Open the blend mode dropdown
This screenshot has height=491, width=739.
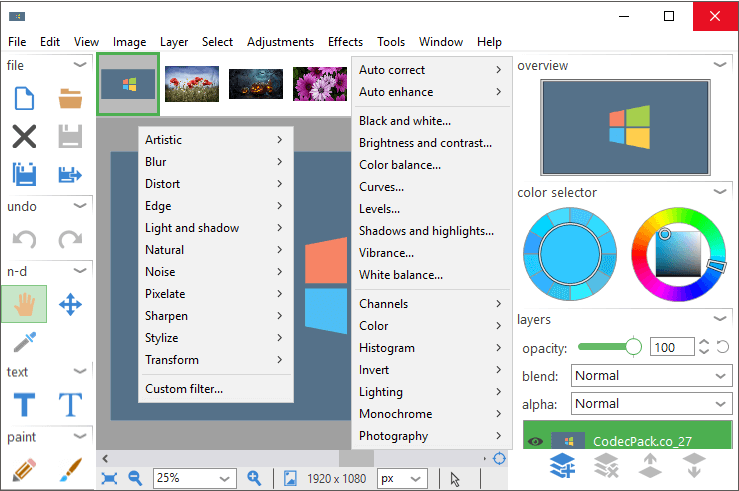point(651,376)
